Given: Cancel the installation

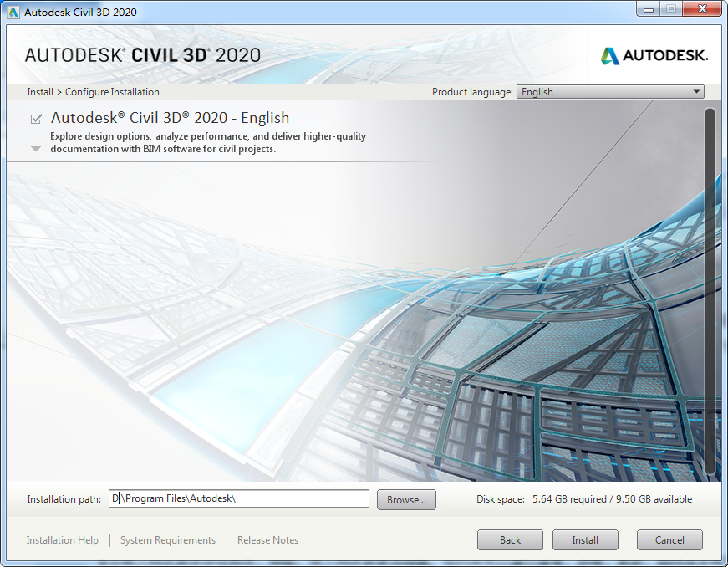Looking at the screenshot, I should pos(669,540).
